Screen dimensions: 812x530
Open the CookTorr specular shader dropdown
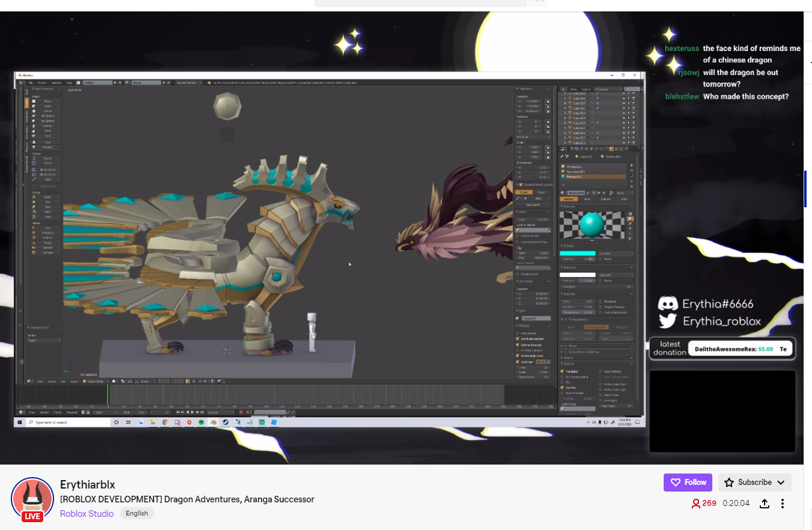[x=616, y=275]
